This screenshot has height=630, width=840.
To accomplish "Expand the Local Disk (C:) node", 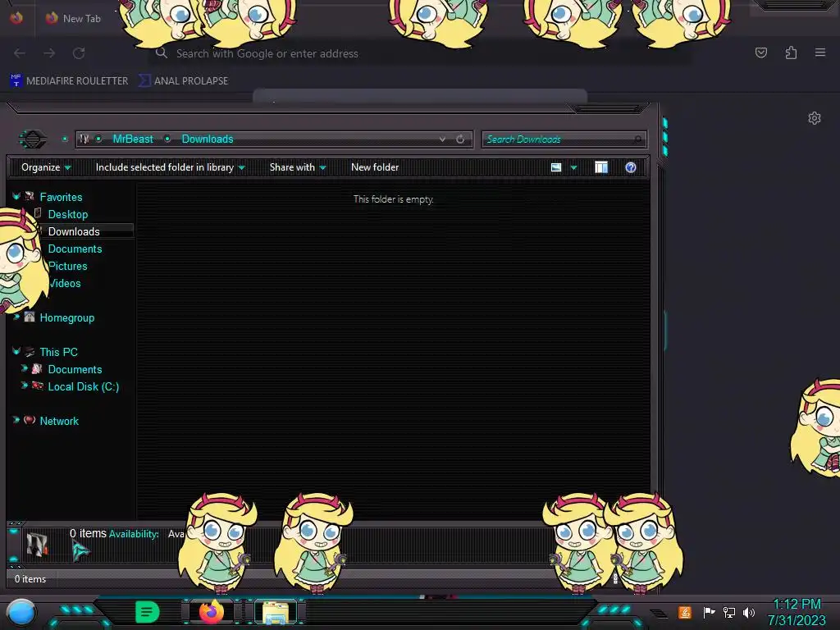I will tap(24, 386).
